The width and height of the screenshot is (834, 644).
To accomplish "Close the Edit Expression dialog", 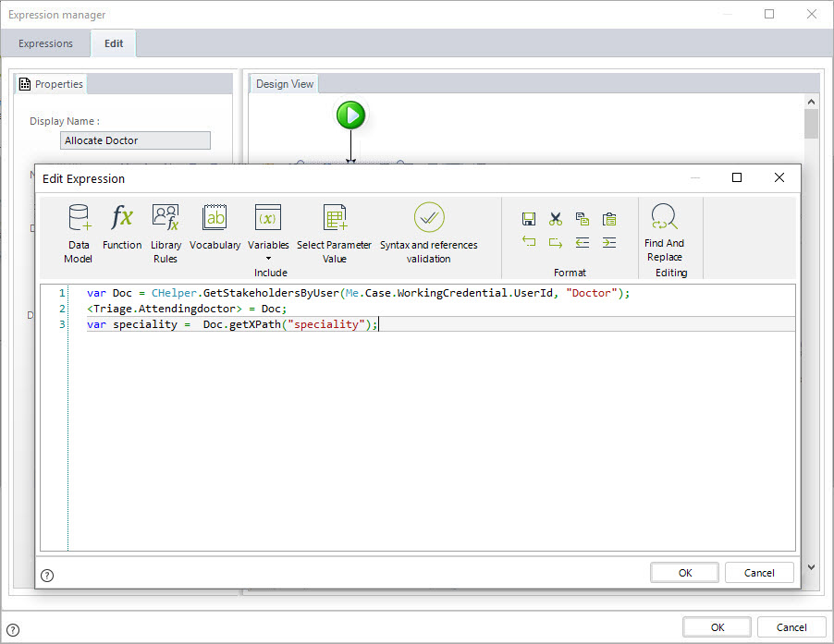I will point(779,177).
